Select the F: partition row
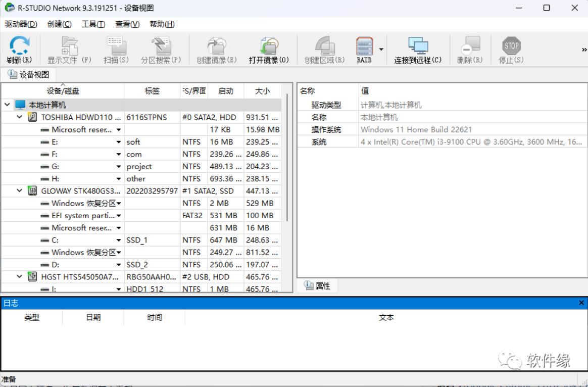 [141, 154]
